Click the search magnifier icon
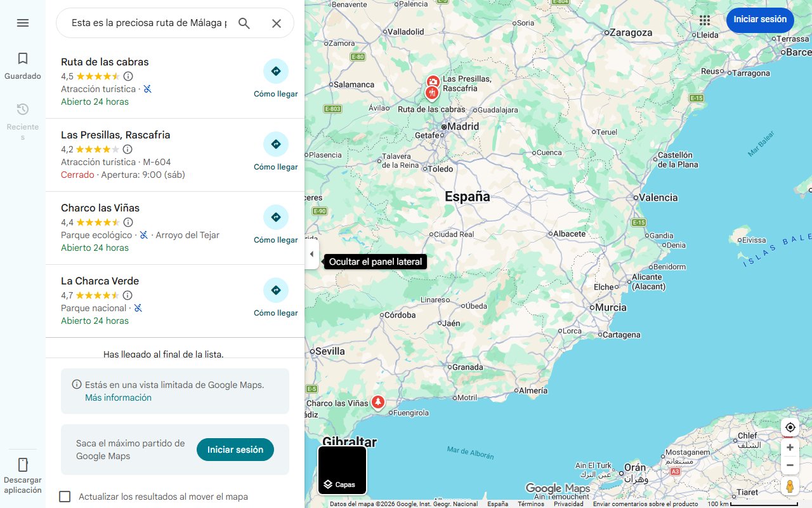Screen dimensions: 812x508 tap(244, 23)
